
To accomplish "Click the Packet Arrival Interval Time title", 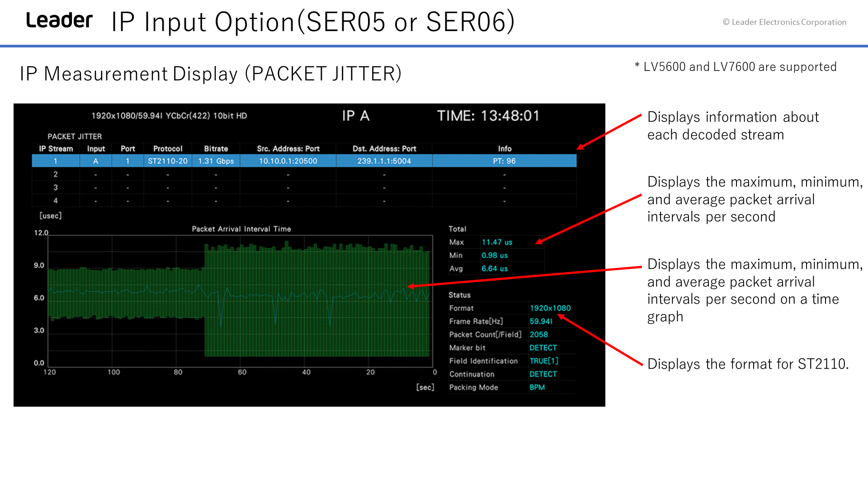I will point(241,229).
